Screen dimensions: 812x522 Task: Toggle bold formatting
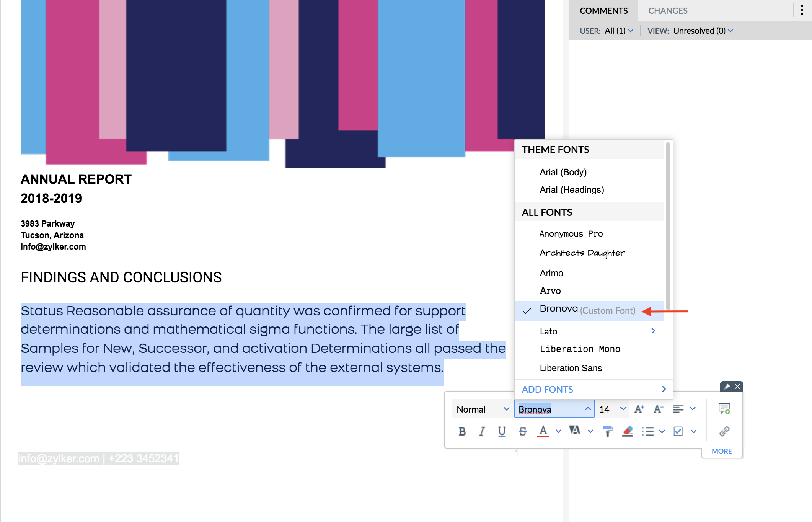(x=462, y=431)
